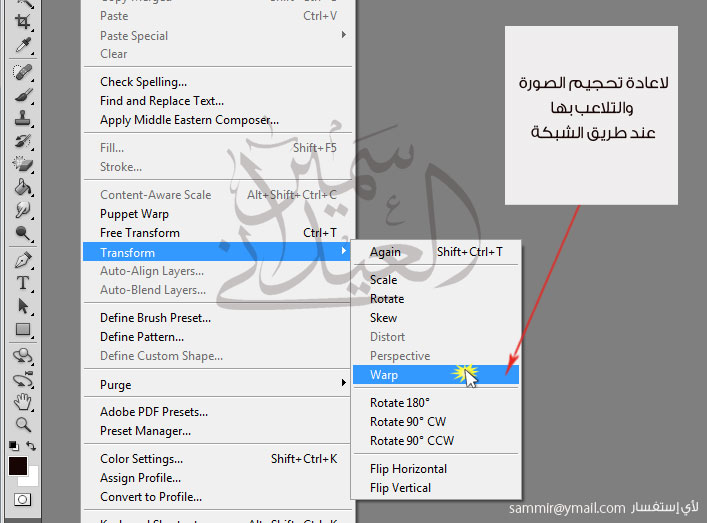Select the Horizontal Type tool
This screenshot has height=523, width=707.
point(22,283)
